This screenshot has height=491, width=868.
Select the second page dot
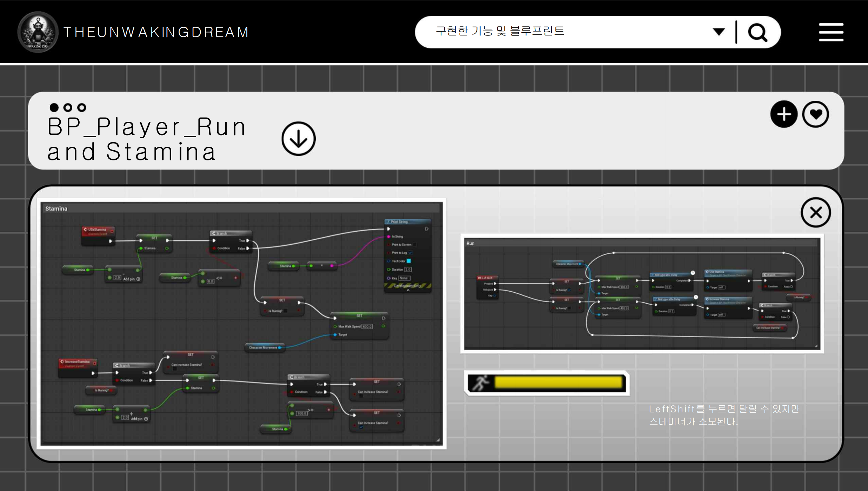pos(68,107)
